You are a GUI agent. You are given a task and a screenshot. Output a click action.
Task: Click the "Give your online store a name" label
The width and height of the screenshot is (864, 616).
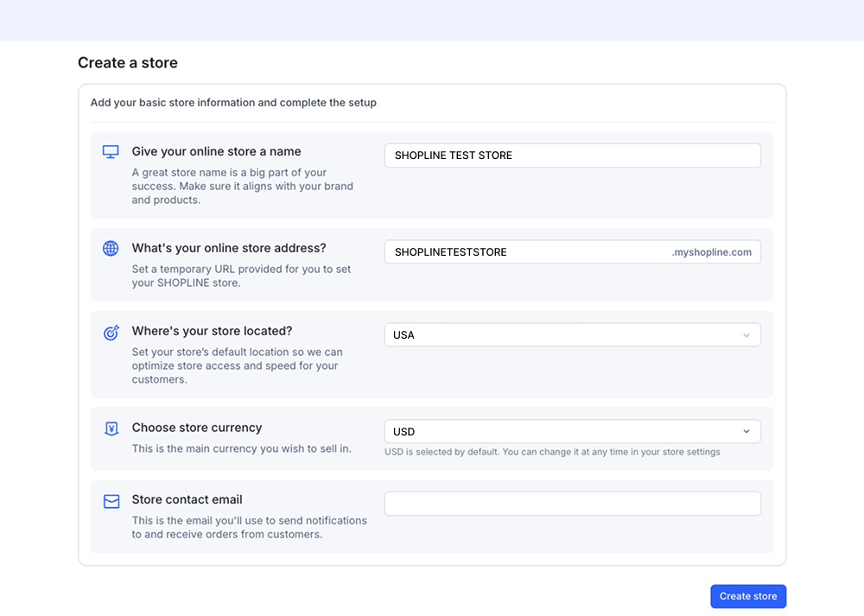click(216, 151)
